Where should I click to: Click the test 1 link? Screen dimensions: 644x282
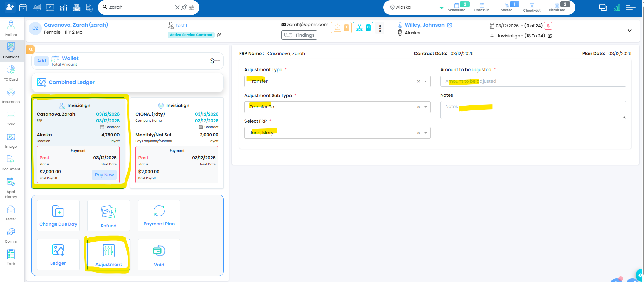[x=181, y=26]
